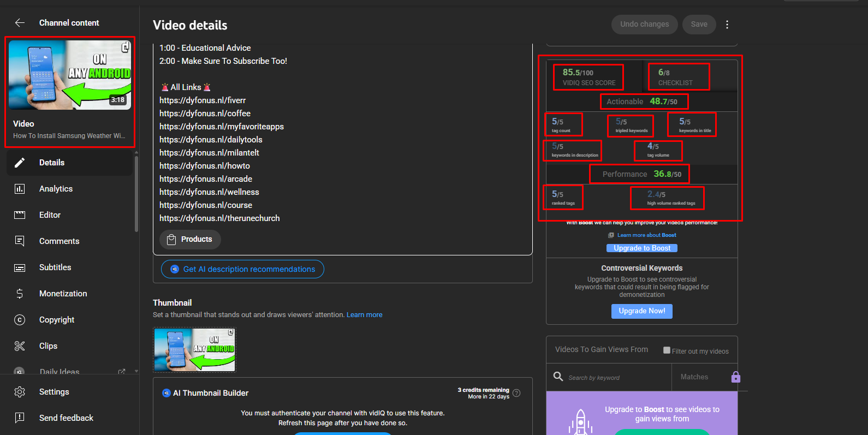Select the uploaded video thumbnail preview
Image resolution: width=868 pixels, height=435 pixels.
[194, 350]
